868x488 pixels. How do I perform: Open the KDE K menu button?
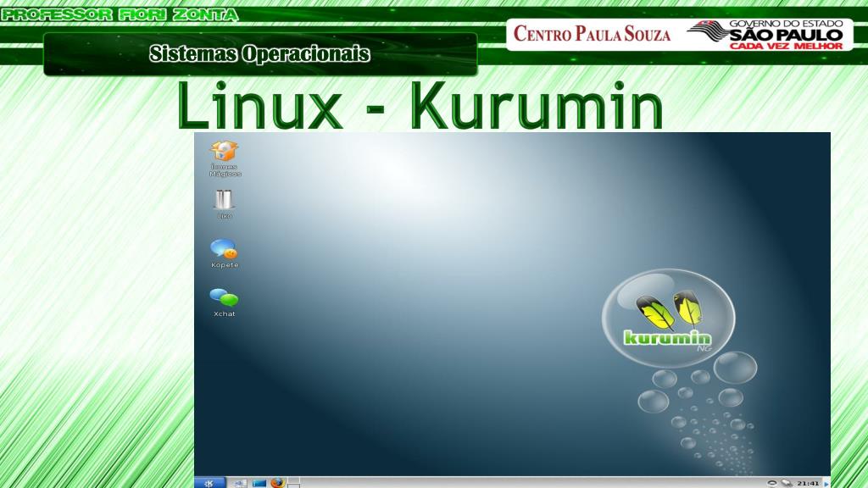point(209,483)
